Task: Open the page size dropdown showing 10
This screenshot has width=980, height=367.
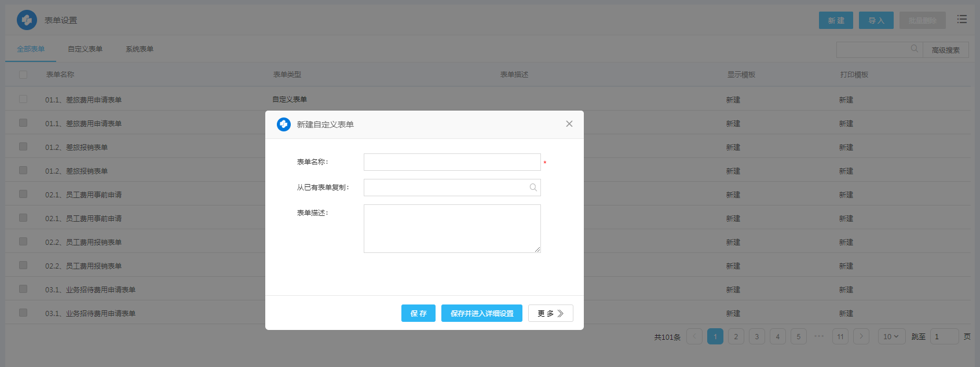Action: (891, 336)
